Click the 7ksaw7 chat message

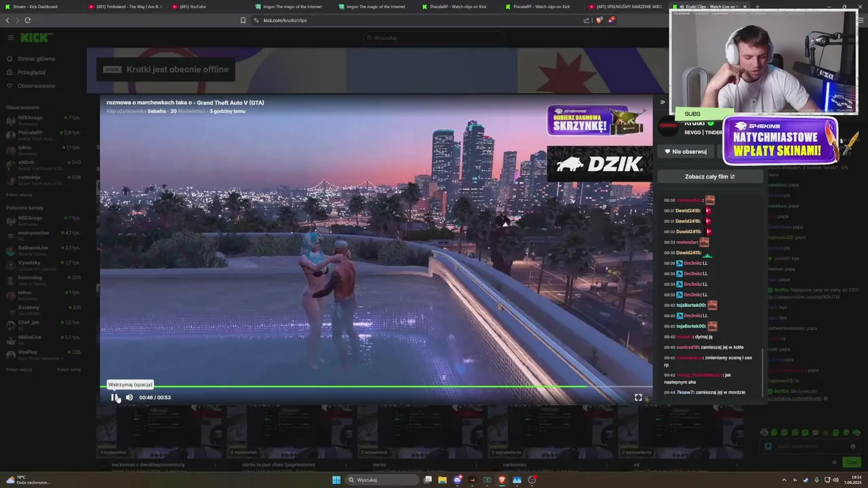click(x=705, y=392)
